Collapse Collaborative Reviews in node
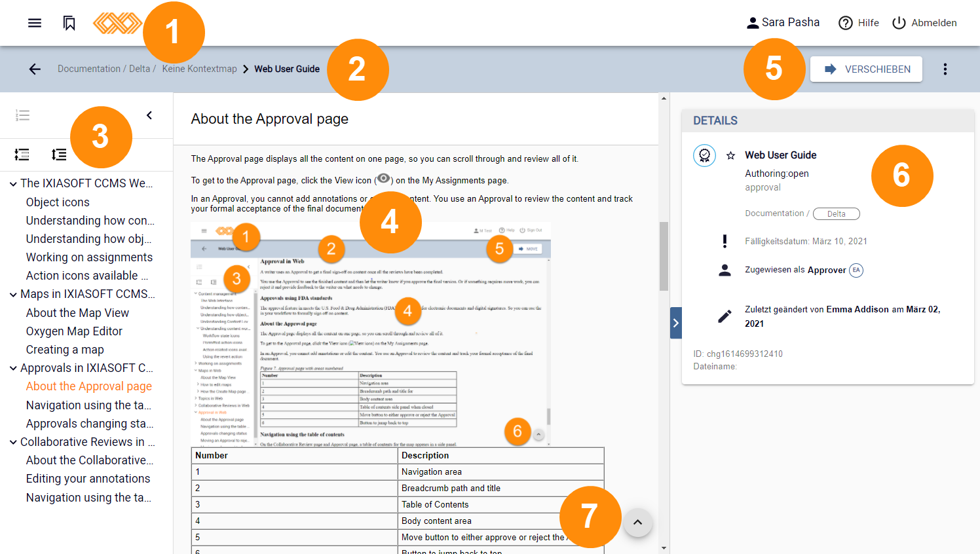Viewport: 980px width, 554px height. pyautogui.click(x=13, y=442)
